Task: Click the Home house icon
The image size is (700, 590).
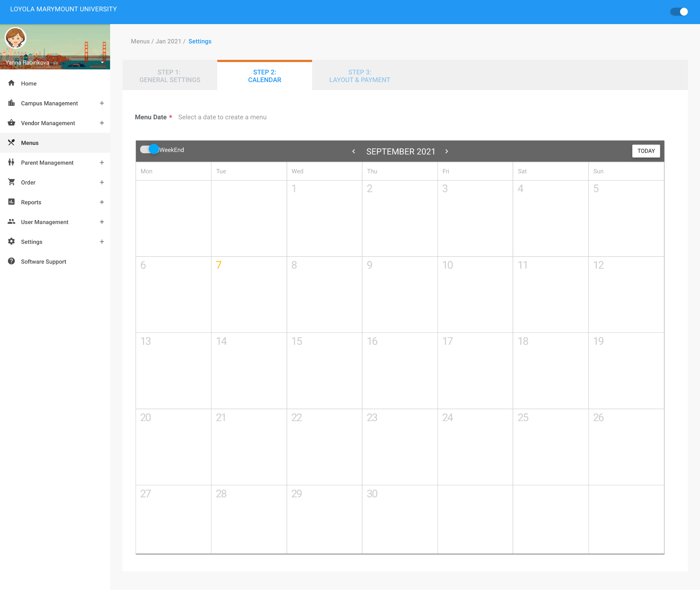Action: click(11, 83)
